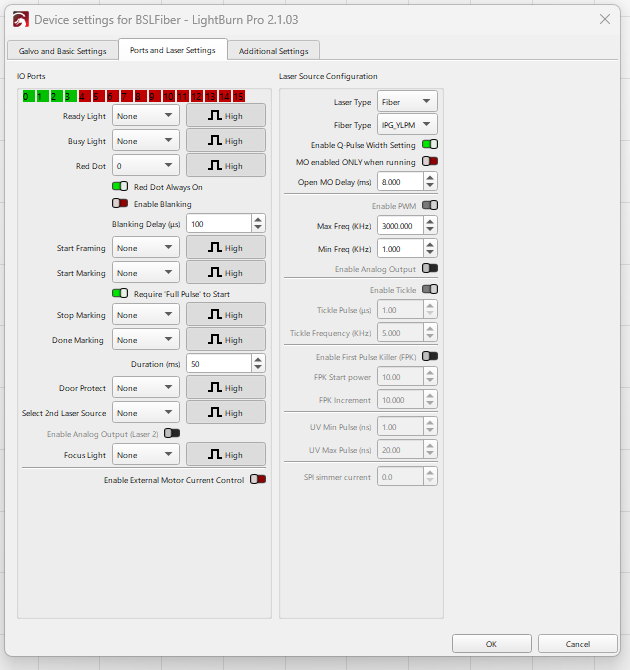Click Duration (ms) input field
630x670 pixels.
click(219, 364)
